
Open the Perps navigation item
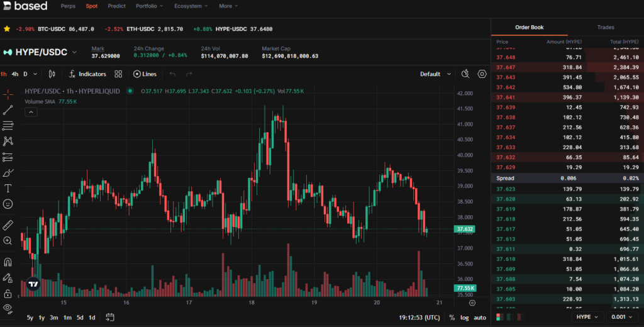[68, 6]
